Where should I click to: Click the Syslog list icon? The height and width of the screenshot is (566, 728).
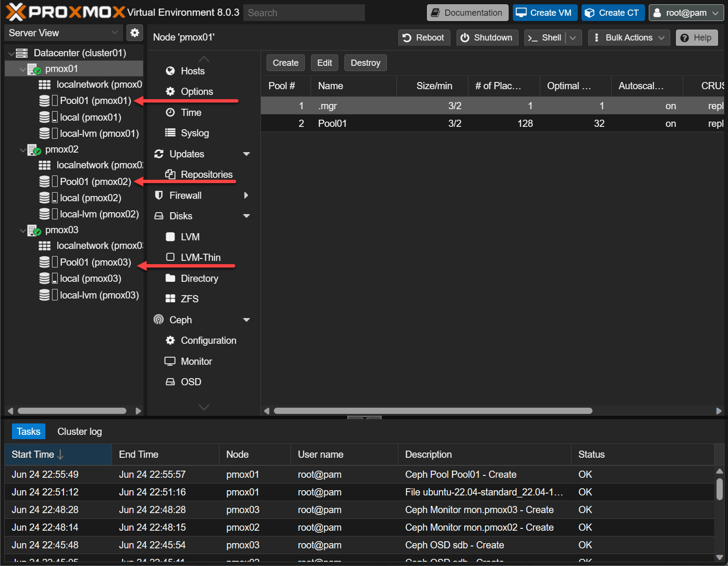click(170, 133)
